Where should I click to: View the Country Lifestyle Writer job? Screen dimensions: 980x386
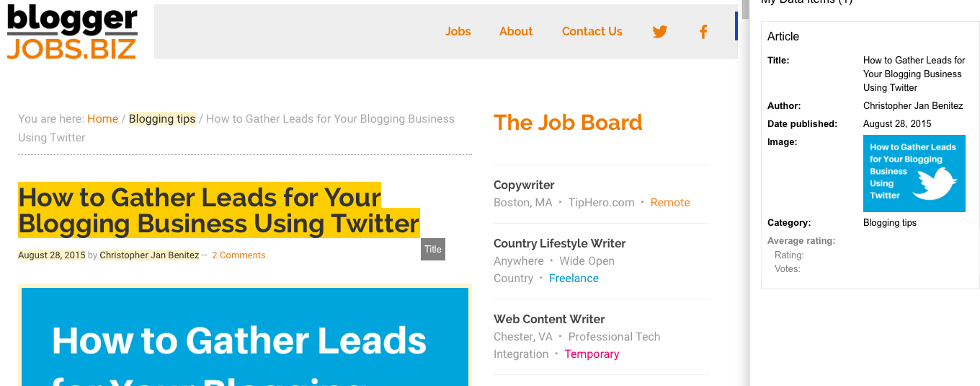[559, 244]
